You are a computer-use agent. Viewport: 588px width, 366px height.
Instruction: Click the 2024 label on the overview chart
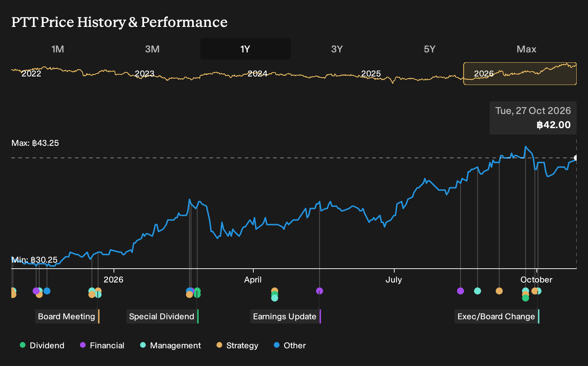pyautogui.click(x=258, y=74)
